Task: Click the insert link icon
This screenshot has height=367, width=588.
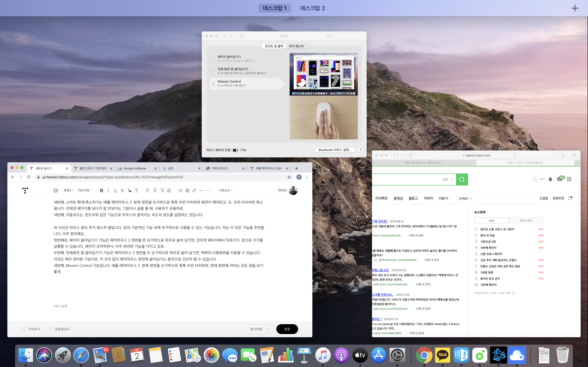Action: click(194, 191)
